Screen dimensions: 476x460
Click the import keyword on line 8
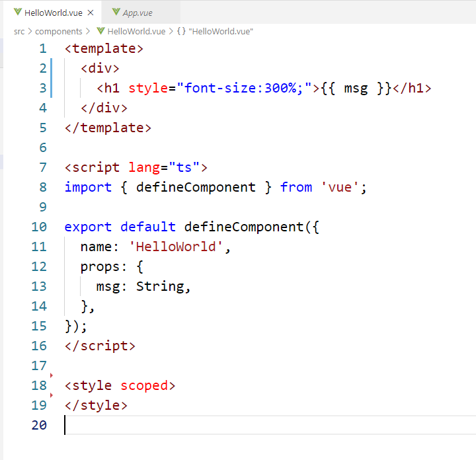[x=88, y=187]
